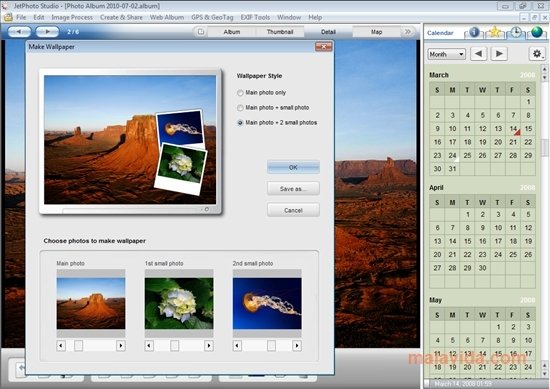Click right arrow under Main photo

tap(121, 346)
